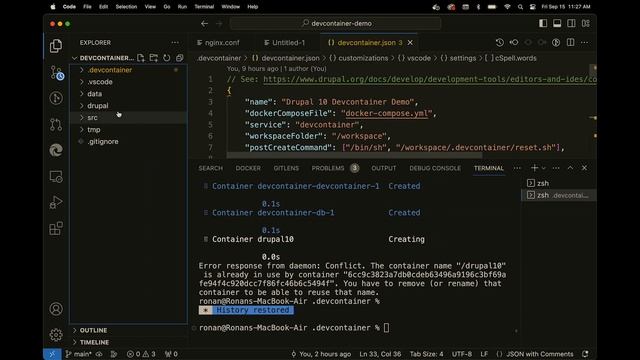The height and width of the screenshot is (360, 640).
Task: Close the devcontainer.json tab
Action: click(410, 42)
